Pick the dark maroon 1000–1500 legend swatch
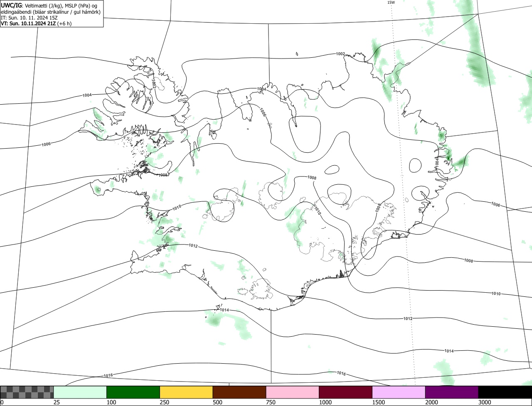Viewport: 532px width, 406px height. [346, 392]
